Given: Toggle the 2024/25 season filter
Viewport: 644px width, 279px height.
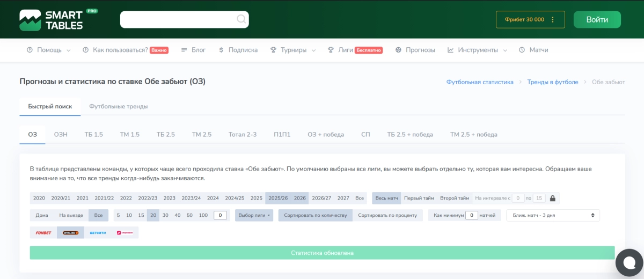Looking at the screenshot, I should pos(235,198).
